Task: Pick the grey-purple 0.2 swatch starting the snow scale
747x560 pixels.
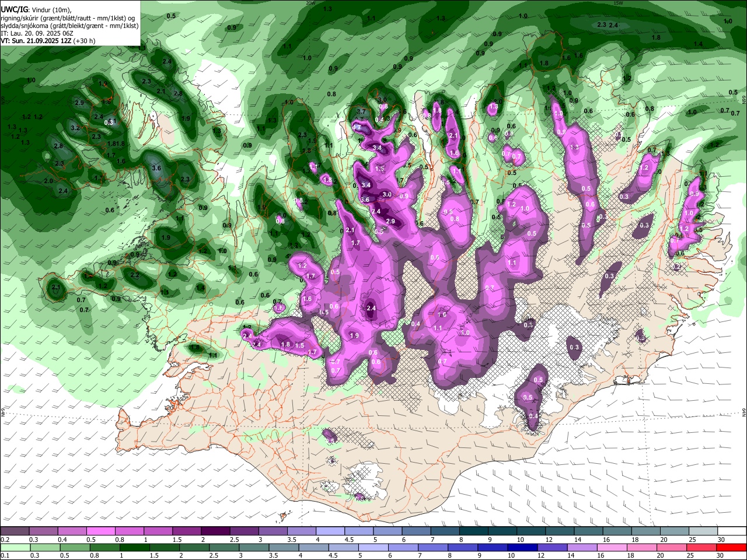Action: click(15, 531)
